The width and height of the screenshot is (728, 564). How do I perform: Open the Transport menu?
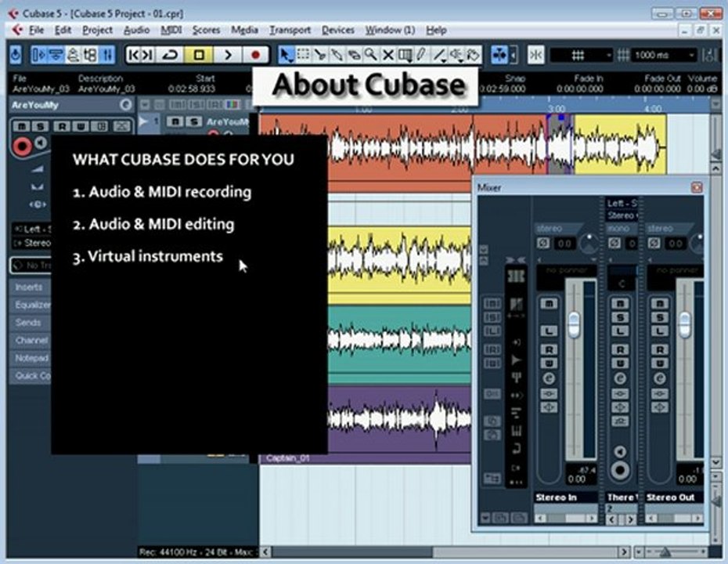pyautogui.click(x=290, y=31)
